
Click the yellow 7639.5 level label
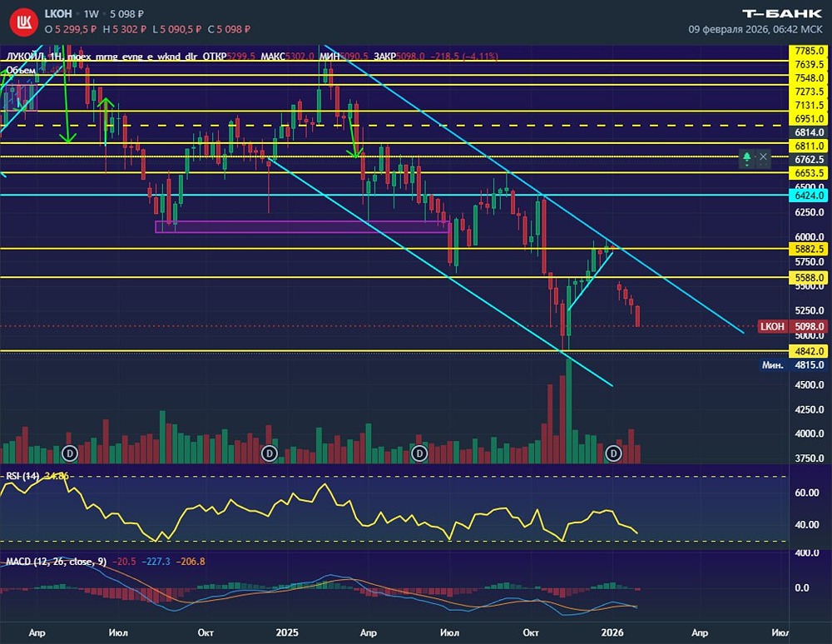[810, 64]
